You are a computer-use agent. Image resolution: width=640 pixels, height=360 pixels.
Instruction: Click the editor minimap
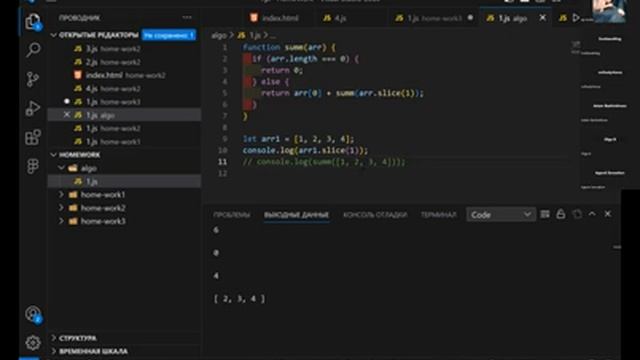pos(576,48)
